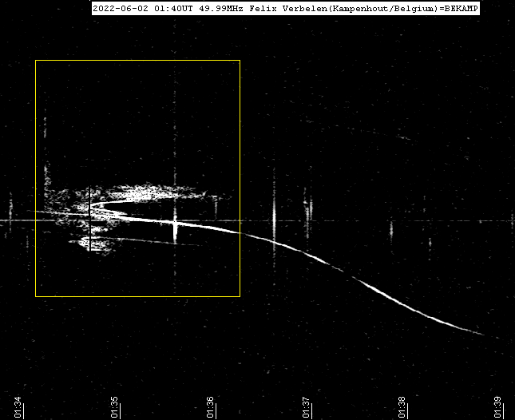515x420 pixels.
Task: Click the 01:35 time axis label
Action: click(x=114, y=407)
